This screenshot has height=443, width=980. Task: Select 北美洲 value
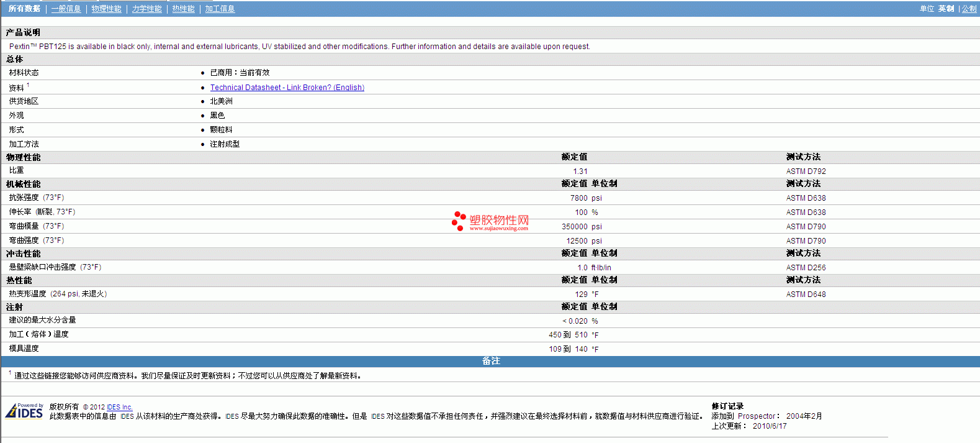(221, 101)
